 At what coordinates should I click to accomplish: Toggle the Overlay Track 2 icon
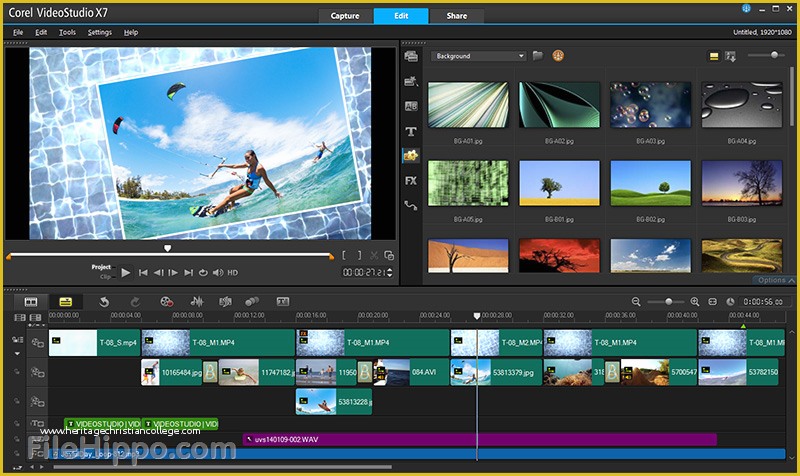[38, 402]
